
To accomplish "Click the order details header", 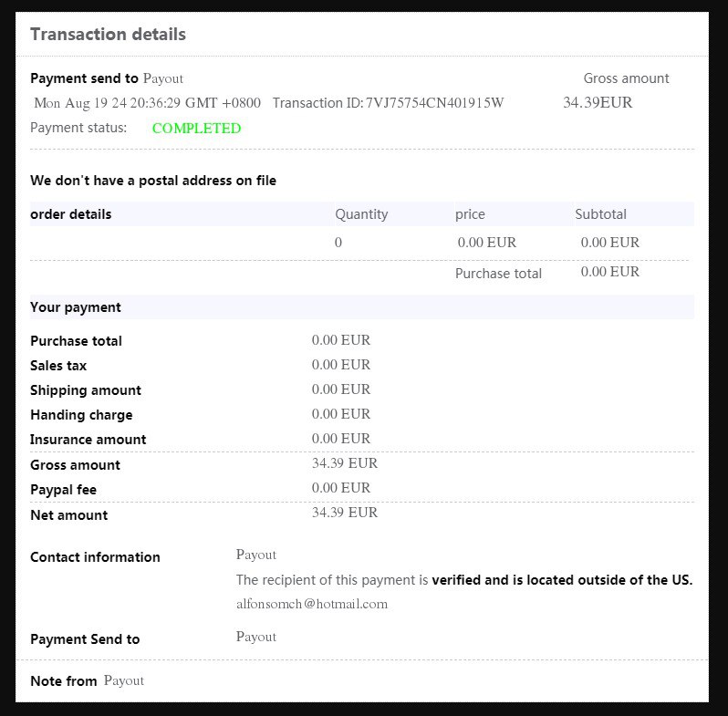I will click(x=71, y=214).
